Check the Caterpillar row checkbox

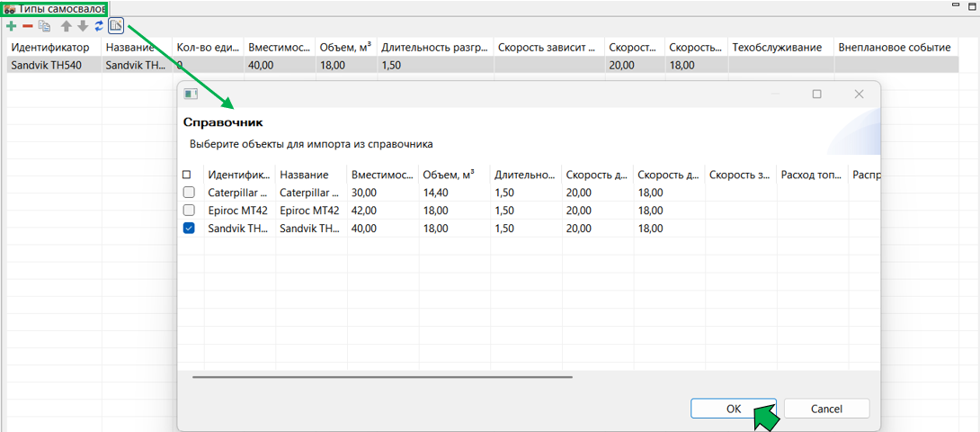[x=189, y=193]
